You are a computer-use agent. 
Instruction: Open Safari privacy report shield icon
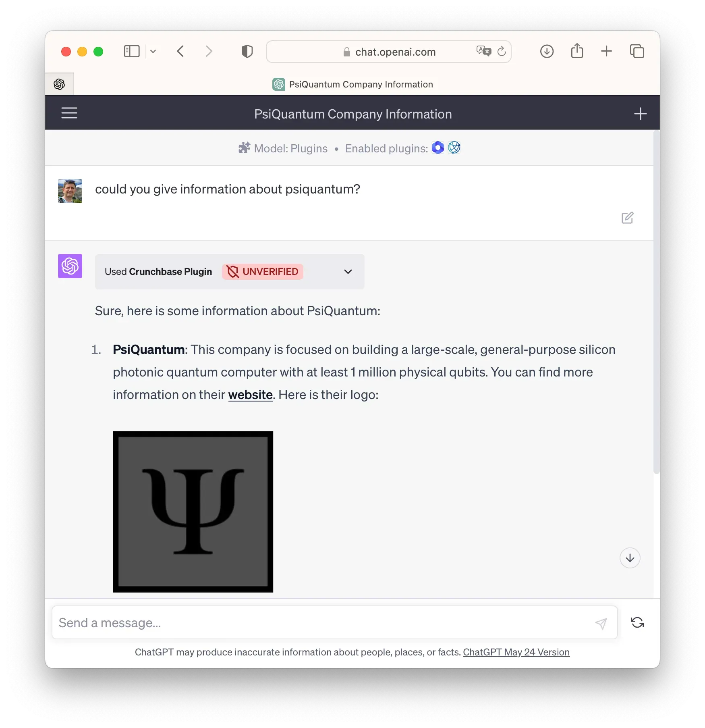(x=247, y=52)
